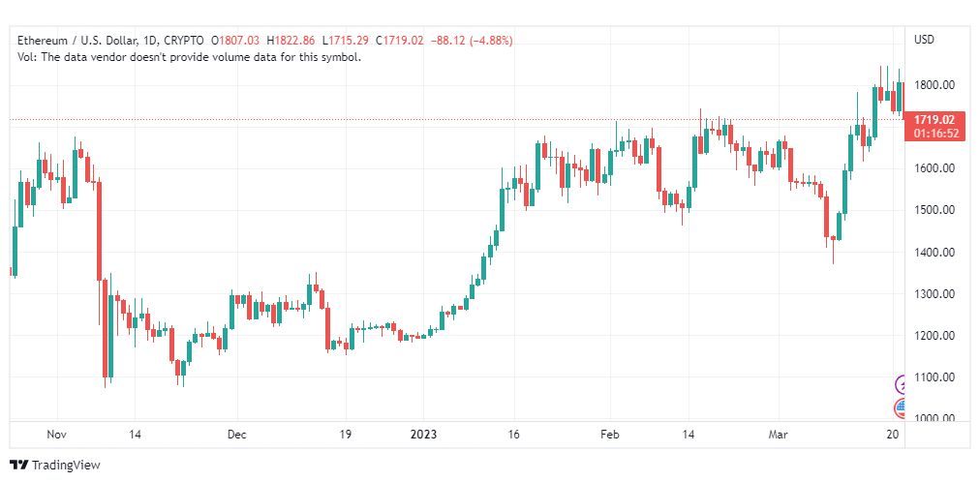
Task: Open the US flag economic event marker
Action: tap(900, 408)
